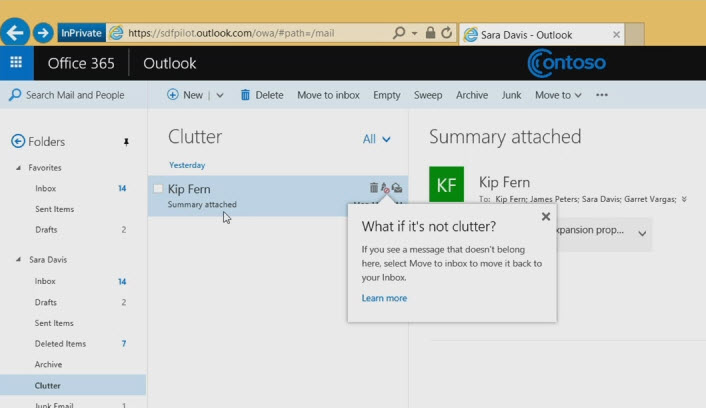The width and height of the screenshot is (706, 408).
Task: Open the Internet Explorer page icon in address bar
Action: pos(116,33)
